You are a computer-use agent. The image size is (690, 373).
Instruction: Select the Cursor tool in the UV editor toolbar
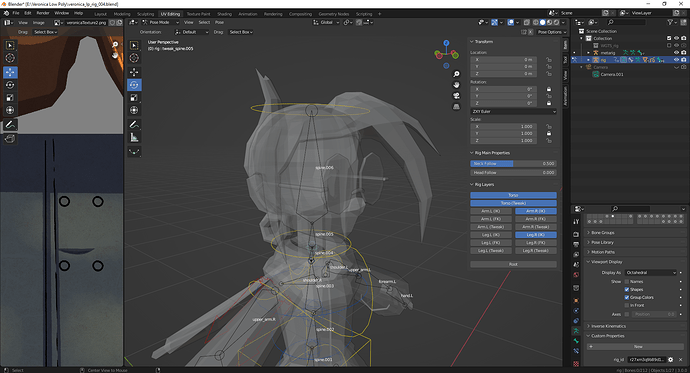[x=10, y=58]
